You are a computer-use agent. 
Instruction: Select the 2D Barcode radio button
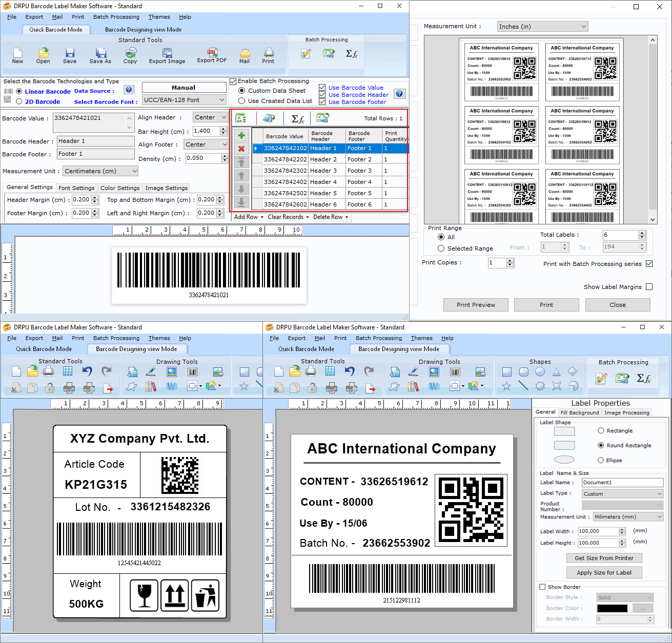pos(19,101)
